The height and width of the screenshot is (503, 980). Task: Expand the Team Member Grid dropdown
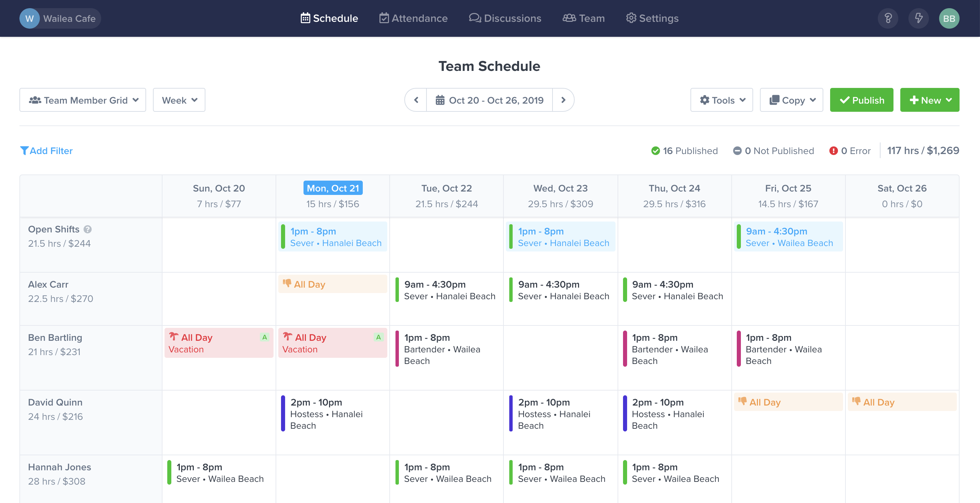(83, 100)
